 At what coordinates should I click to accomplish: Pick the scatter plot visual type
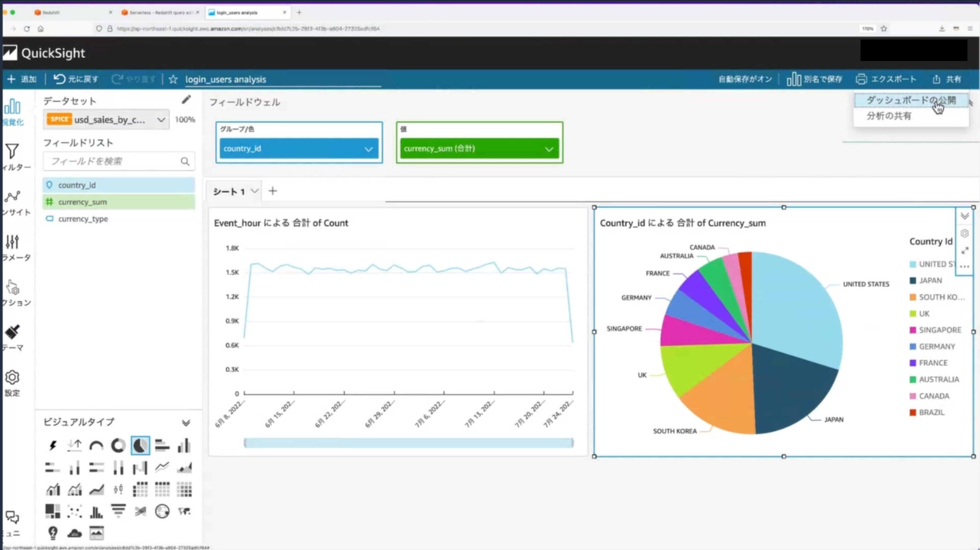point(75,512)
